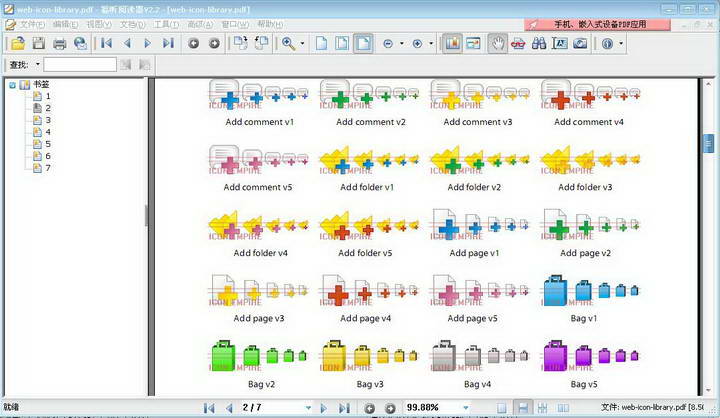This screenshot has width=720, height=418.
Task: Open the info icon dropdown arrow
Action: click(x=621, y=44)
